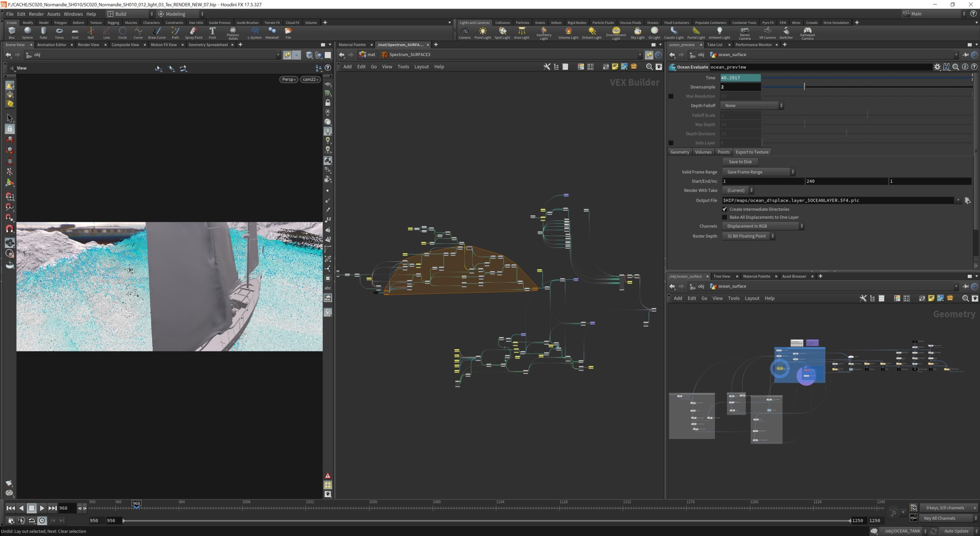The image size is (980, 536).
Task: Select the viewport select arrow tool
Action: [10, 118]
